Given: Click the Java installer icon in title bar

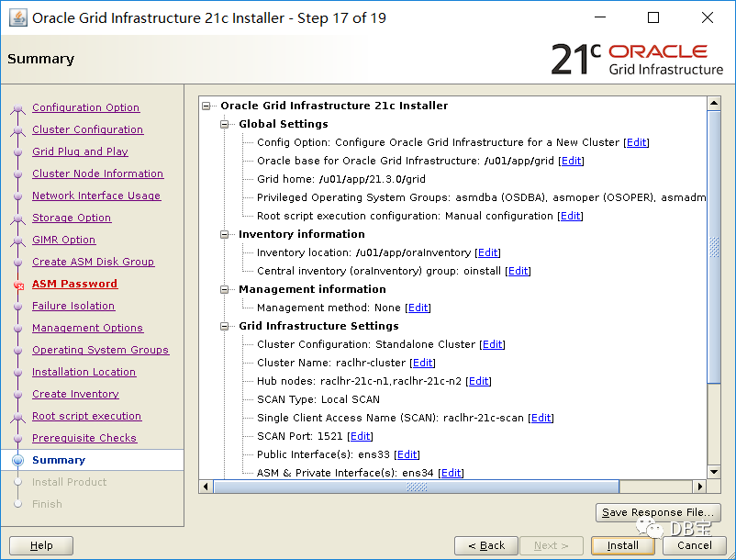Looking at the screenshot, I should pos(17,18).
